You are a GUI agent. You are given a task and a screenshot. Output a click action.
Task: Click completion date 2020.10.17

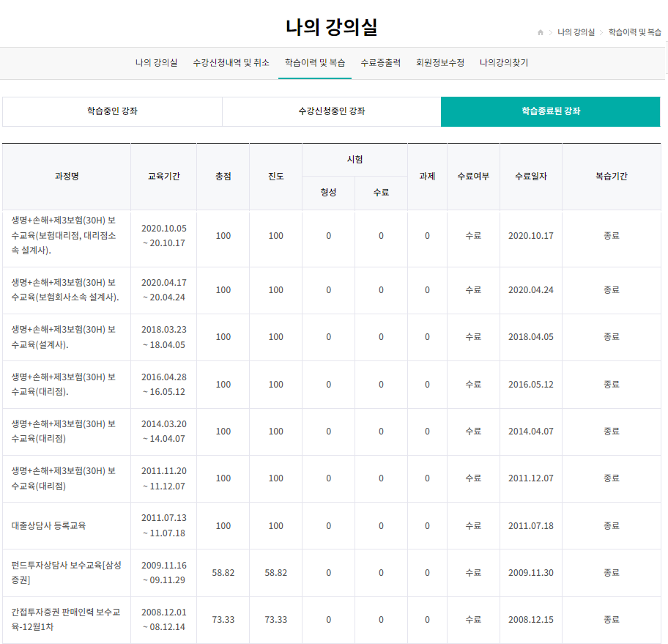531,236
